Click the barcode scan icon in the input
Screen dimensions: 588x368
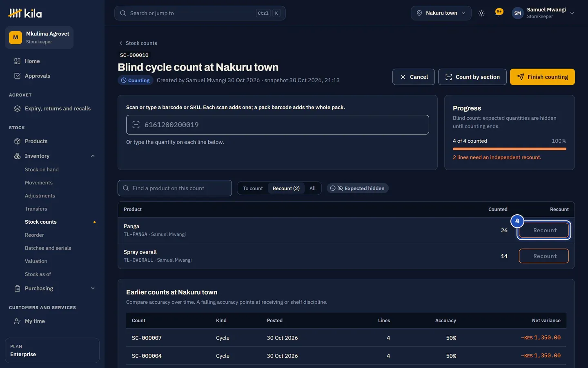click(136, 125)
